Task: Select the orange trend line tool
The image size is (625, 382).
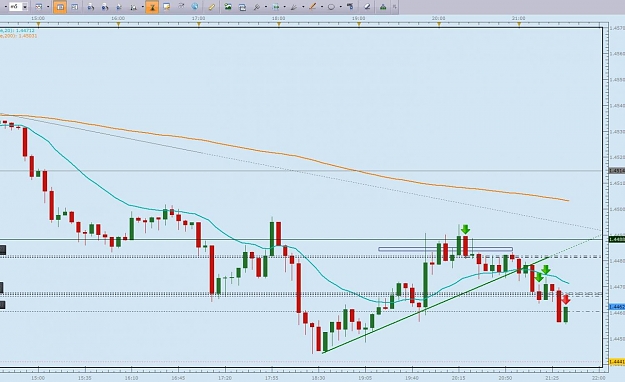Action: click(x=313, y=7)
